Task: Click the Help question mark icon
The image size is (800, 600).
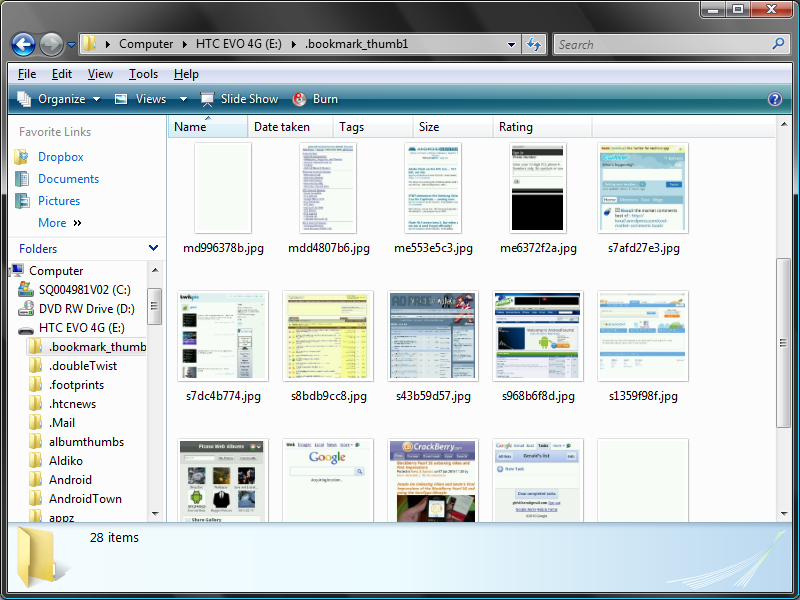Action: [x=774, y=99]
